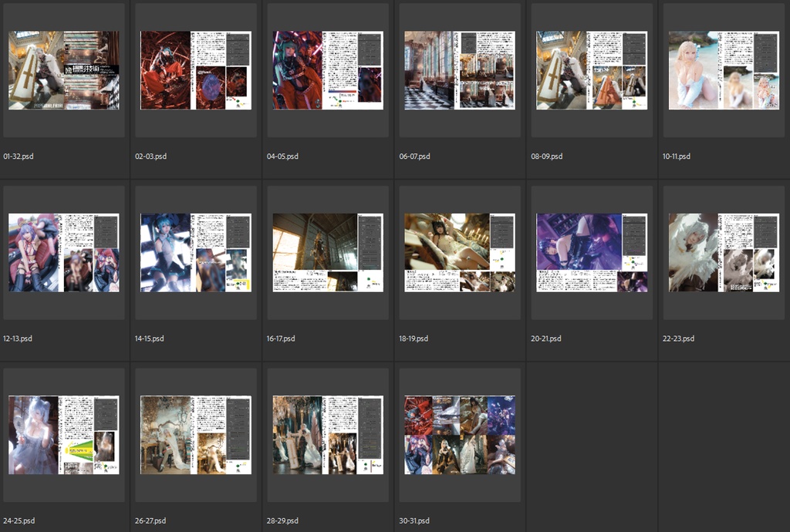Image resolution: width=790 pixels, height=532 pixels.
Task: Select the 28-29.psd thumbnail
Action: [x=328, y=435]
